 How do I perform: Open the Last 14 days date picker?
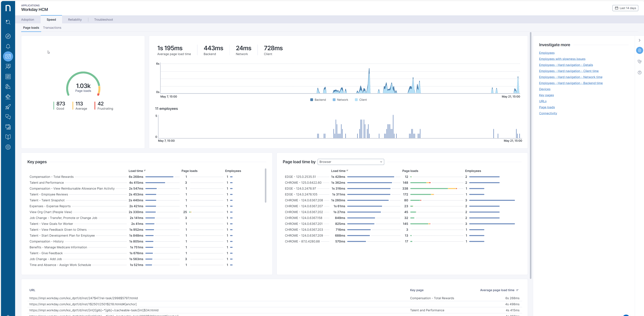[625, 8]
